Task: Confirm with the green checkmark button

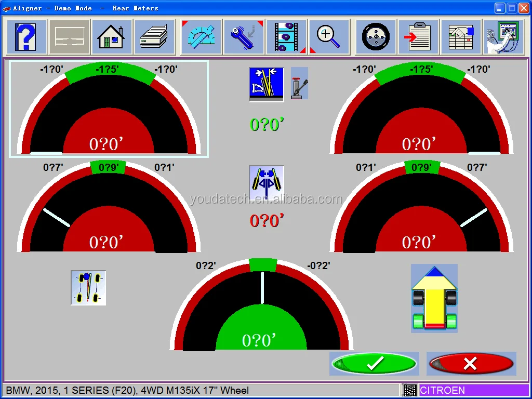Action: click(x=374, y=364)
